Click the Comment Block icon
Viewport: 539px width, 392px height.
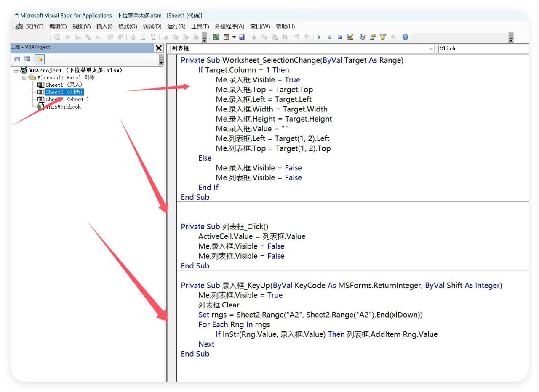143,37
